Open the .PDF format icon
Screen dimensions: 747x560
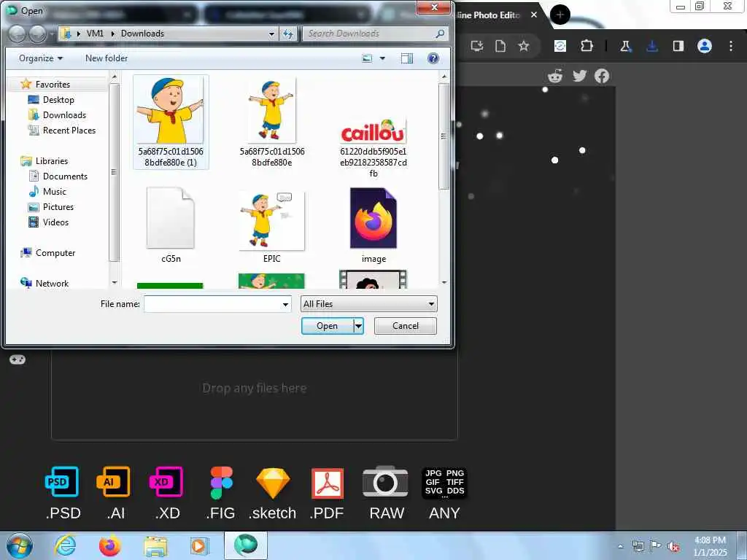point(328,483)
